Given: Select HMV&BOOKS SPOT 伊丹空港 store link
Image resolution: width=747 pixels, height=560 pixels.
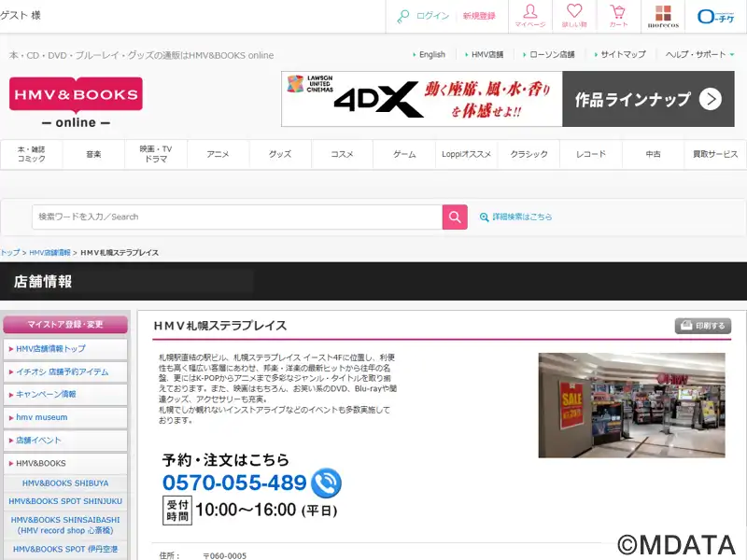Looking at the screenshot, I should pyautogui.click(x=65, y=549).
